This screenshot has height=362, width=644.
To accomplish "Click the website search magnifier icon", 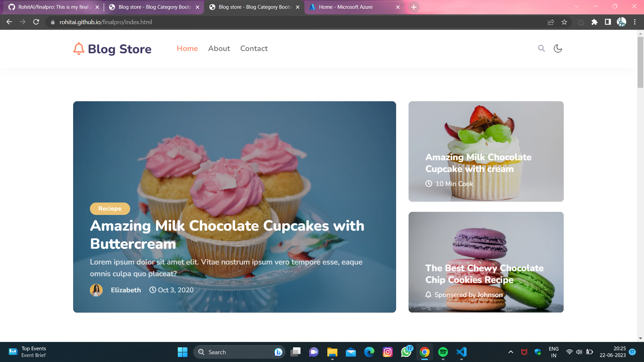I will (541, 48).
